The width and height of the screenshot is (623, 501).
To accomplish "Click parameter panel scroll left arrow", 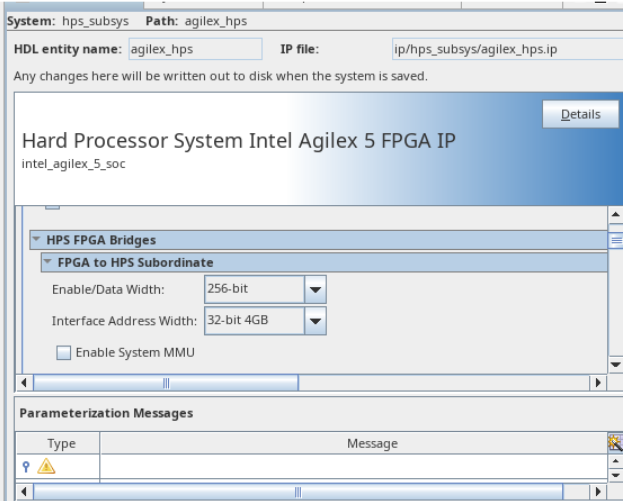I will point(25,382).
